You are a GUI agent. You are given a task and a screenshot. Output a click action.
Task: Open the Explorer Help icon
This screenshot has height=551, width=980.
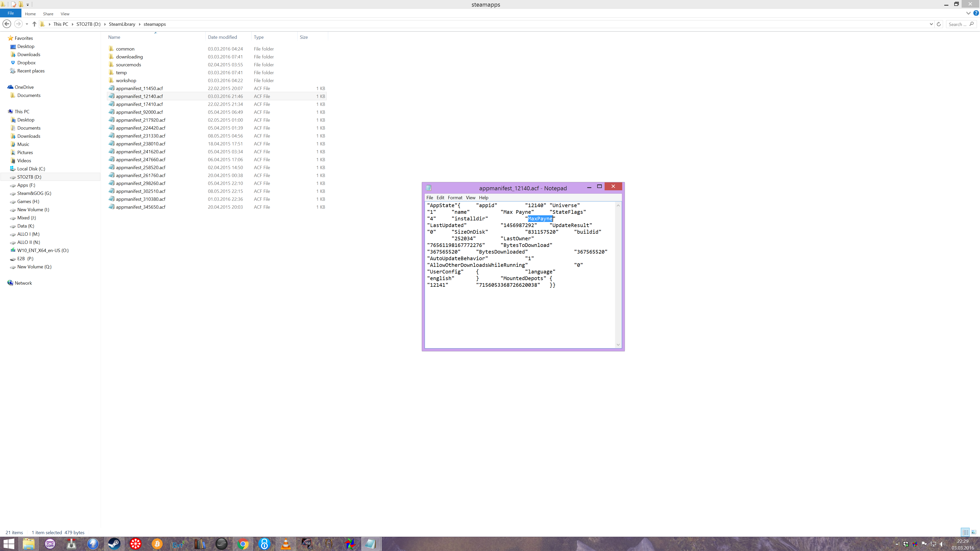[x=976, y=13]
